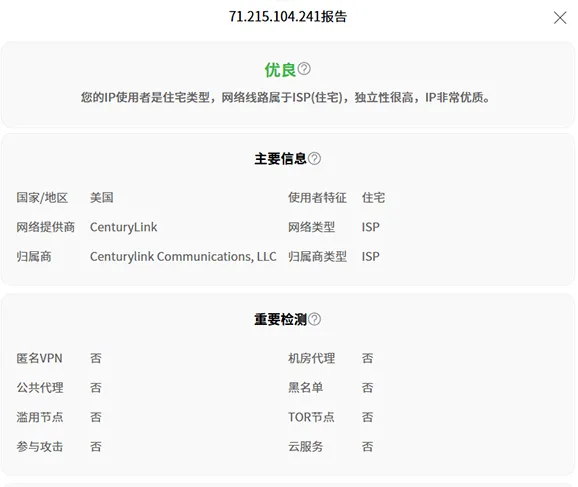Viewport: 578px width, 487px height.
Task: Click the 匿名VPN detection label
Action: point(39,358)
